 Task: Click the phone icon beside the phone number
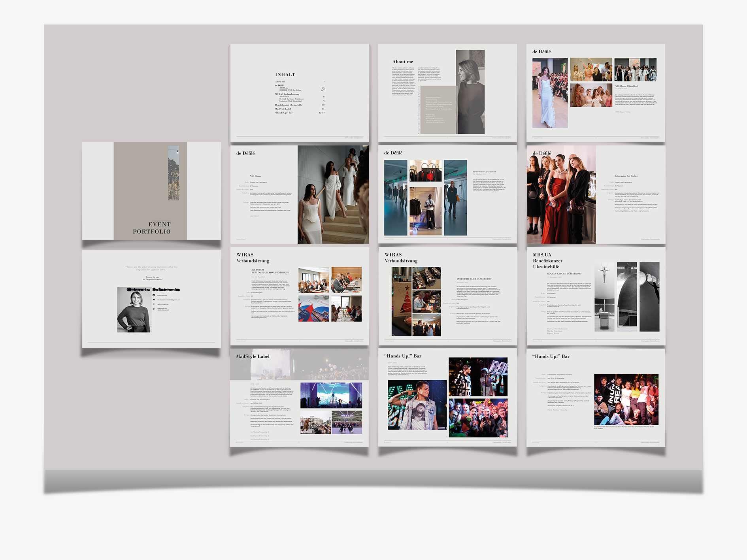click(154, 304)
